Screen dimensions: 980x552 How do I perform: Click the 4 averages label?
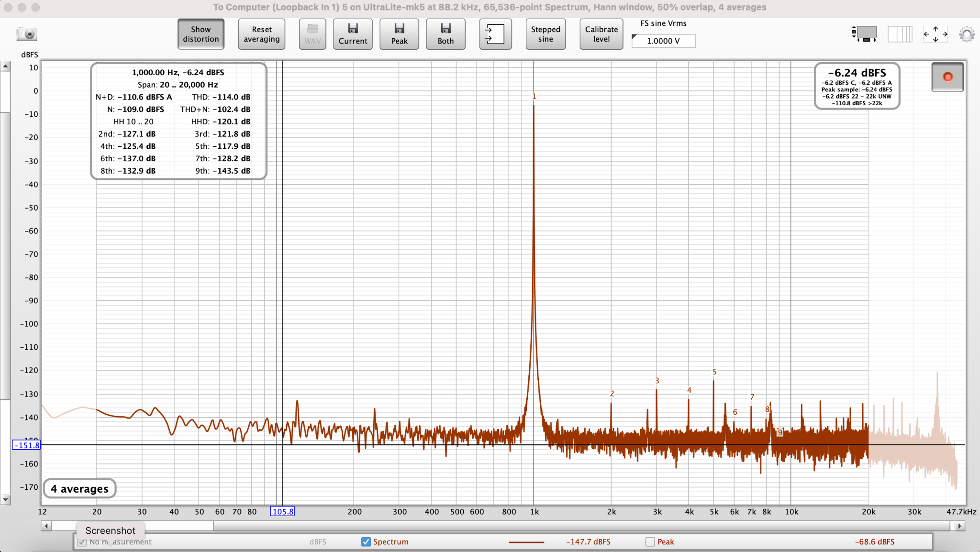(x=80, y=489)
